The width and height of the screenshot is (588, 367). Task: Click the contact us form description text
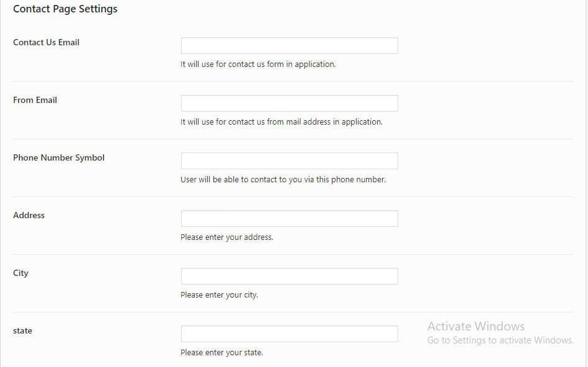tap(258, 64)
